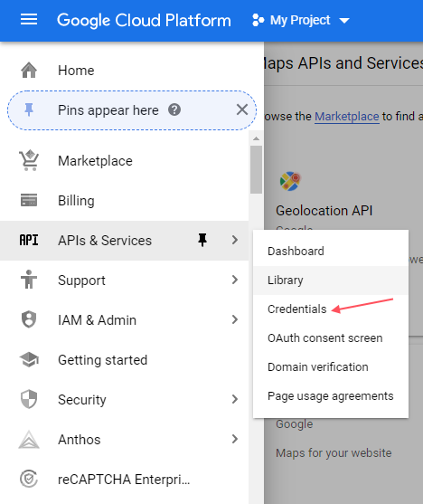Click the Security shield icon

coord(29,399)
